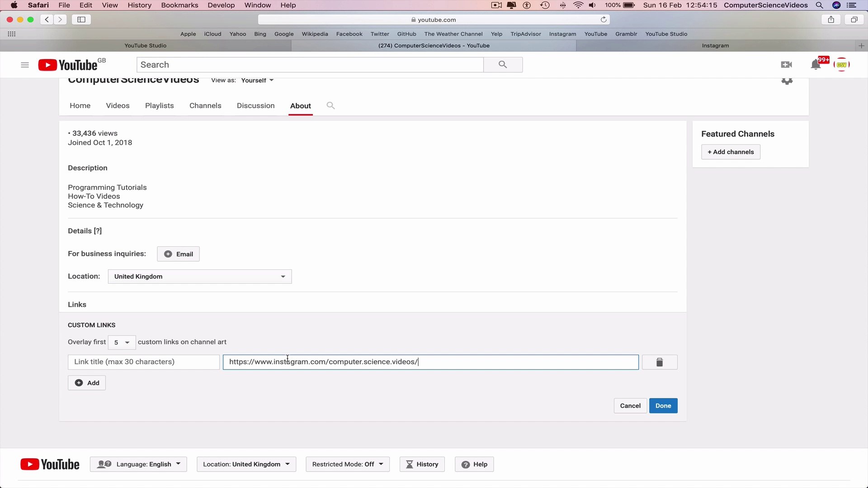Open the Location dropdown showing United Kingdom

click(199, 276)
